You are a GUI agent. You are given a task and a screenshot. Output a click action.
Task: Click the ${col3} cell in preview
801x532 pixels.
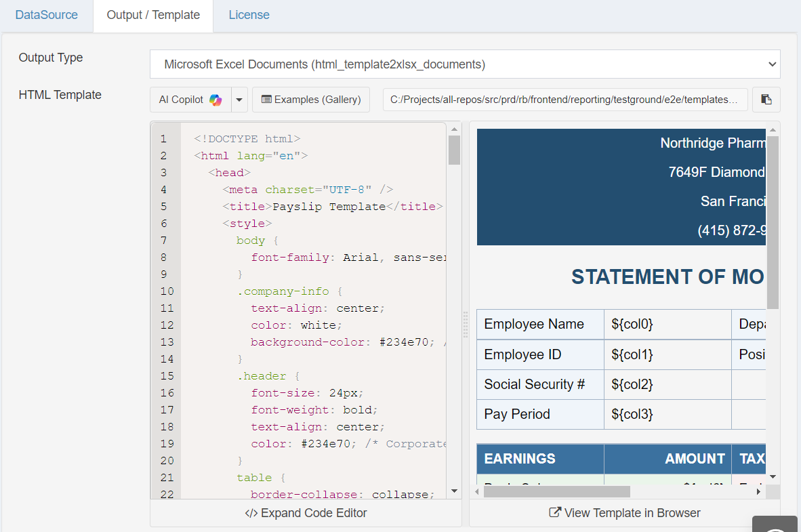pos(667,415)
